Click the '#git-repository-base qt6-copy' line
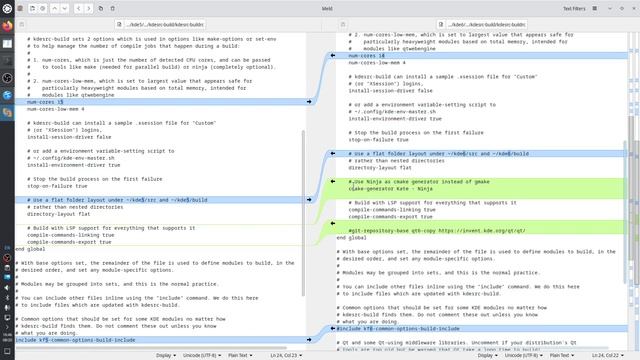 point(437,230)
